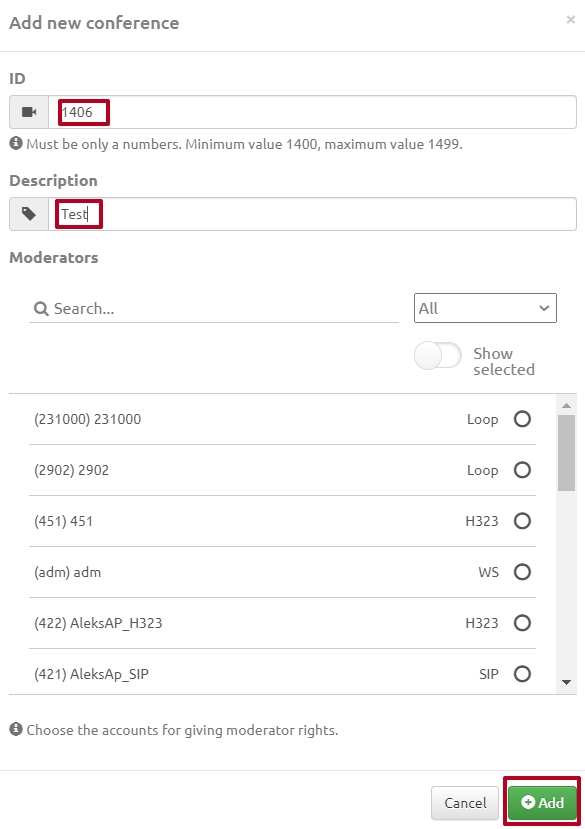Choose the (422) AleksAP_H323 list entry
The image size is (585, 829).
[282, 623]
